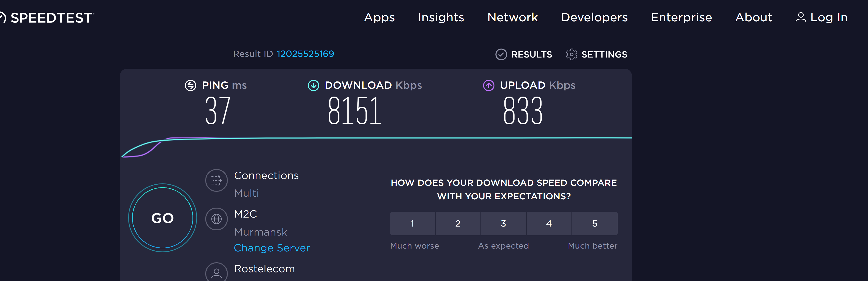Open the Network menu item
The height and width of the screenshot is (281, 868).
coord(512,18)
